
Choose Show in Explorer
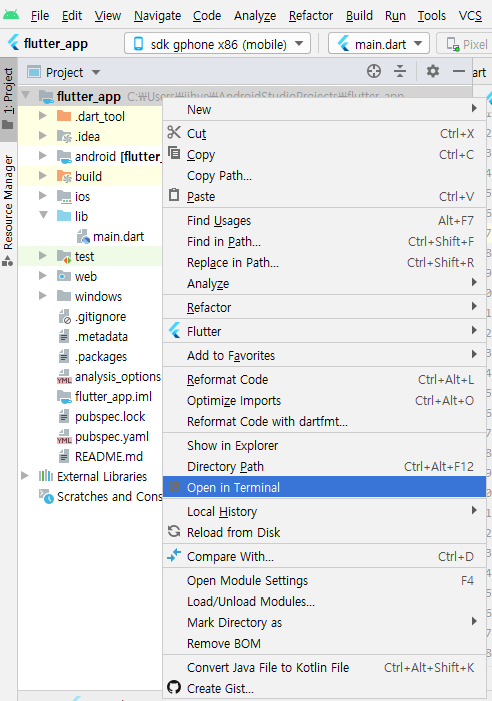click(324, 445)
